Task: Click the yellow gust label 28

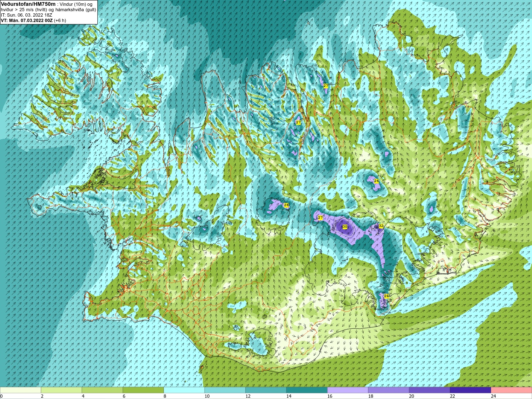Action: pos(386,296)
